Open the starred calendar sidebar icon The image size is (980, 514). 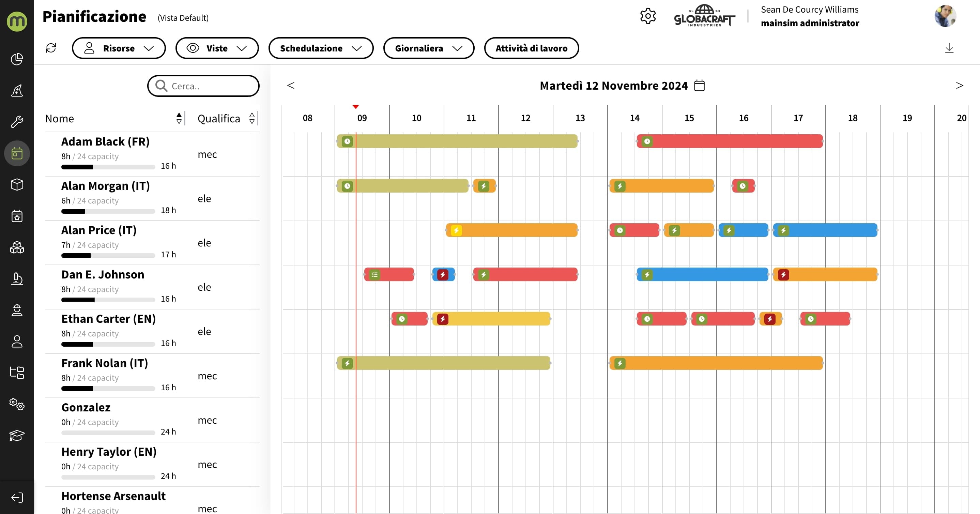tap(17, 216)
